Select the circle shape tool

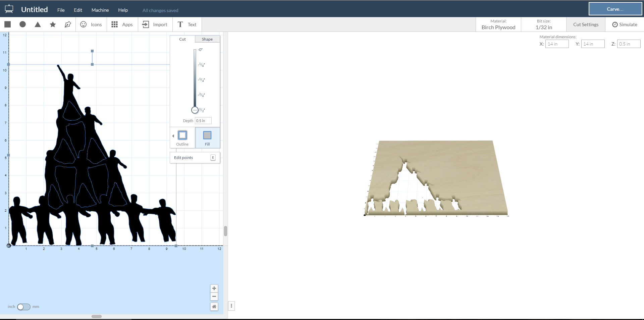coord(22,24)
